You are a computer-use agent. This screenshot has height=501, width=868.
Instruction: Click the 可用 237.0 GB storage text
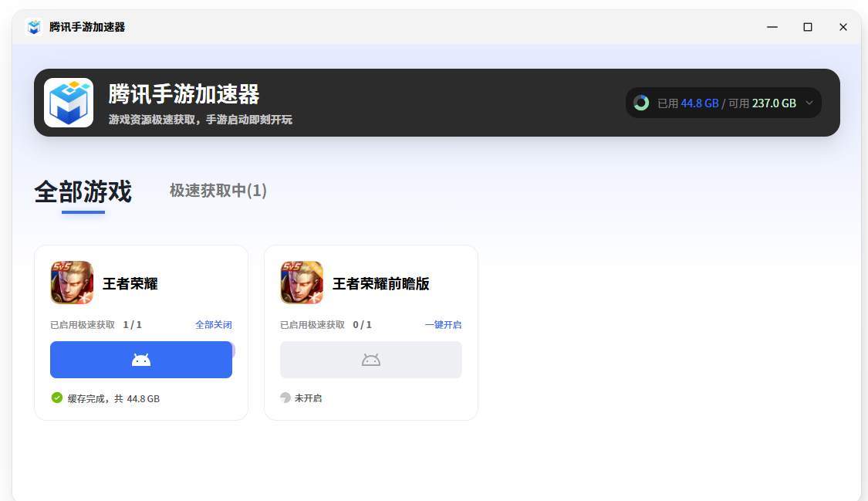coord(762,103)
